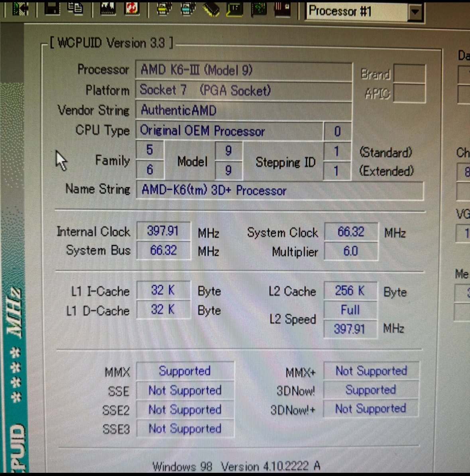
Task: Click the second teal printer-like toolbar icon
Action: click(x=188, y=8)
